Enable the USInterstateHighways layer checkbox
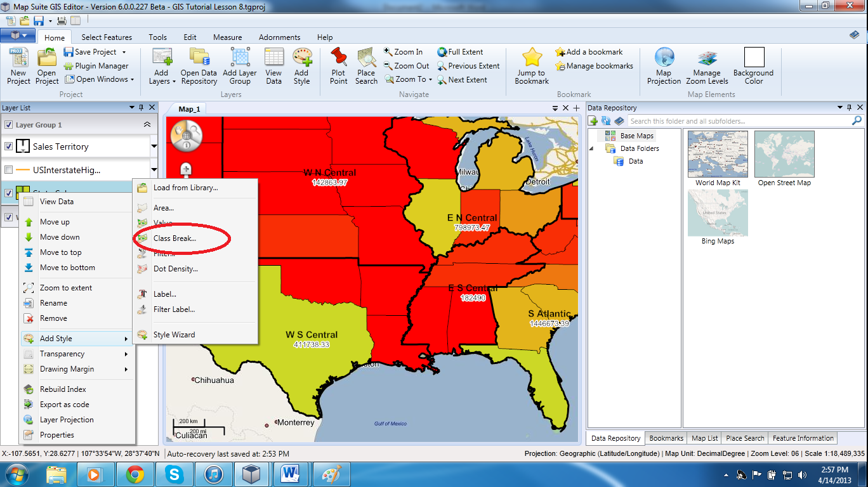Viewport: 868px width, 487px height. click(9, 170)
